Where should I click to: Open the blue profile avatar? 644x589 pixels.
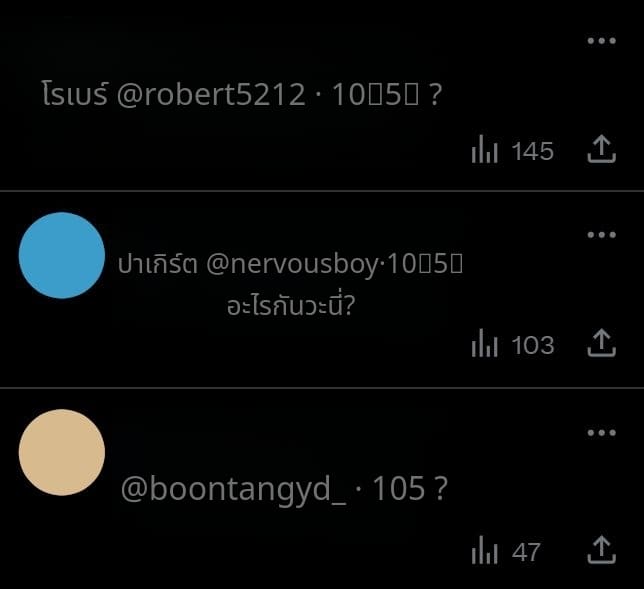tap(62, 255)
